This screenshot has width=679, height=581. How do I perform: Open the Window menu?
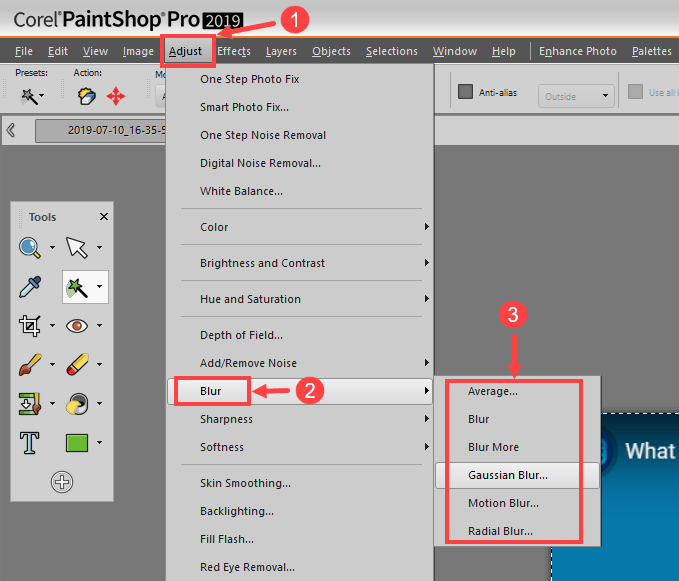click(455, 51)
